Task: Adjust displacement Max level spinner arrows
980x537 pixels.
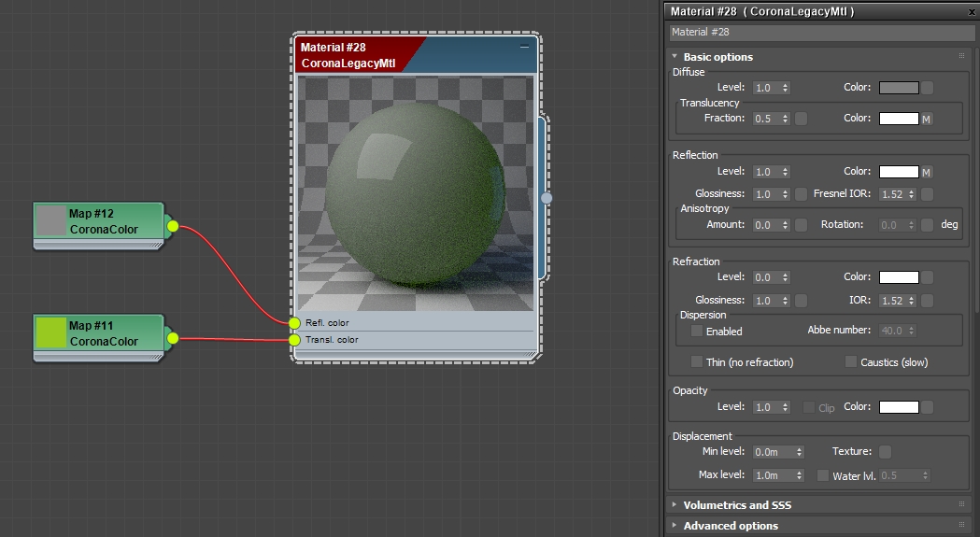Action: tap(800, 475)
